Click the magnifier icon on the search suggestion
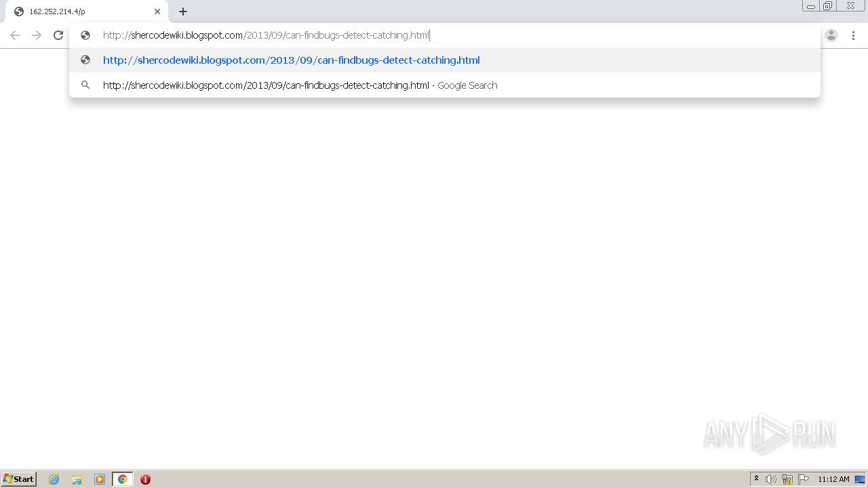 [85, 85]
